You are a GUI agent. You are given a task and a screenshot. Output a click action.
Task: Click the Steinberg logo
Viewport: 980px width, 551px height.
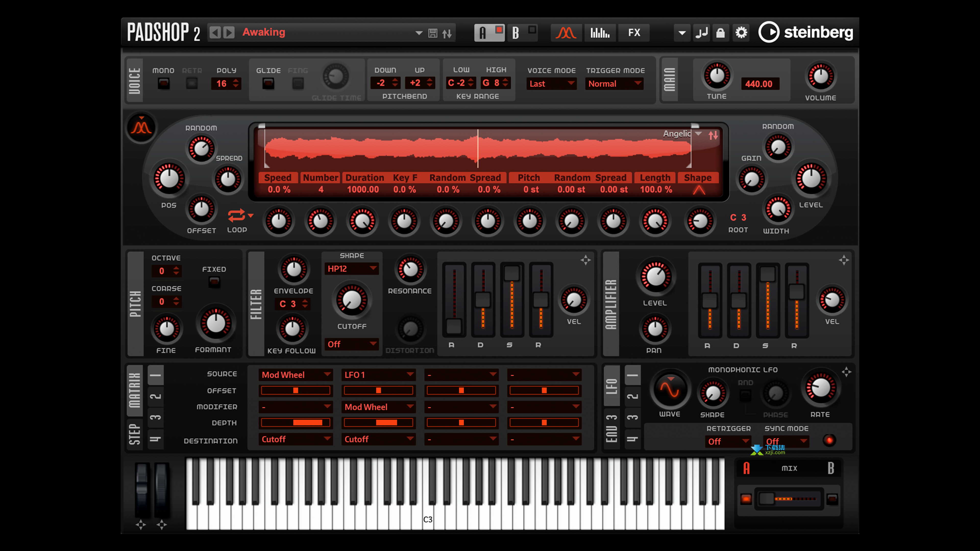806,32
